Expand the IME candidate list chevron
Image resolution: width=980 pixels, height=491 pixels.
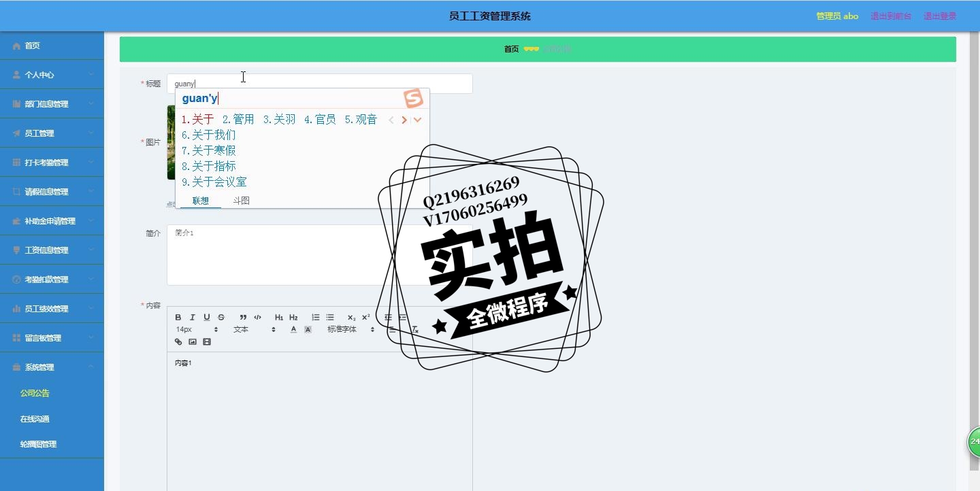[x=418, y=120]
